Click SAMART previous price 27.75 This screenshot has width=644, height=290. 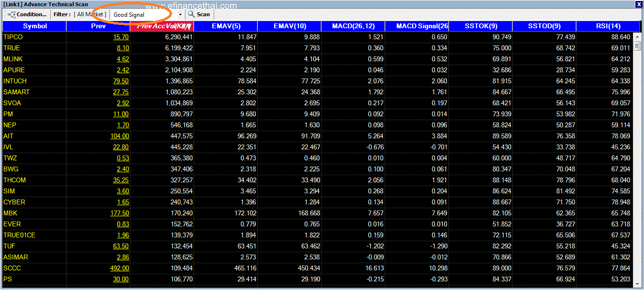pos(121,92)
